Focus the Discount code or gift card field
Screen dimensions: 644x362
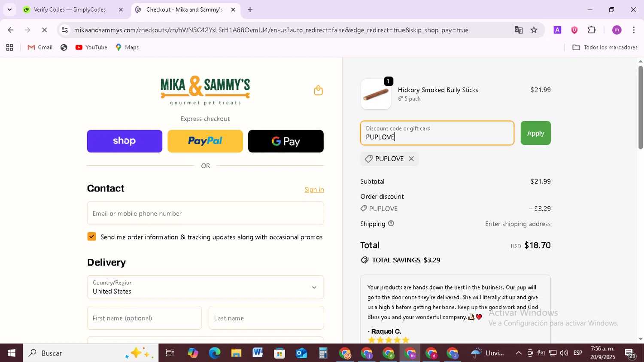[437, 133]
